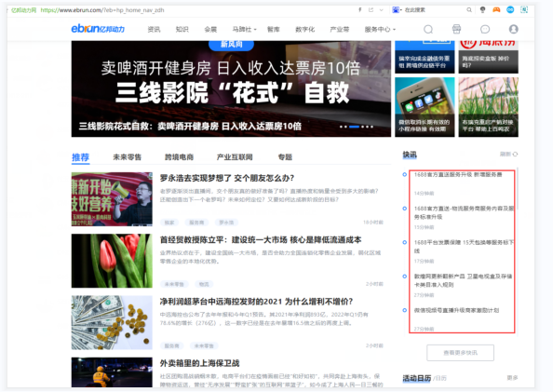Click the ebrun 亿邦动力 logo
The width and height of the screenshot is (553, 392).
pyautogui.click(x=98, y=29)
